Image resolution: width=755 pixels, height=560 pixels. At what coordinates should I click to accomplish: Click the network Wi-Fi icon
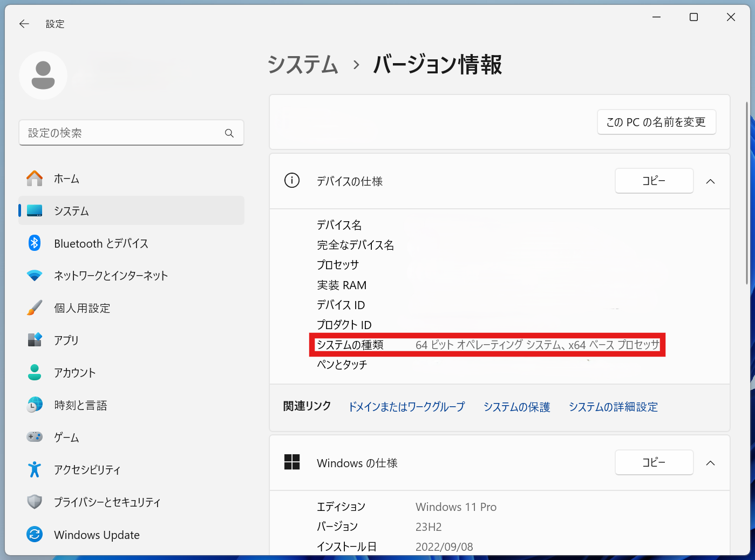click(x=35, y=276)
